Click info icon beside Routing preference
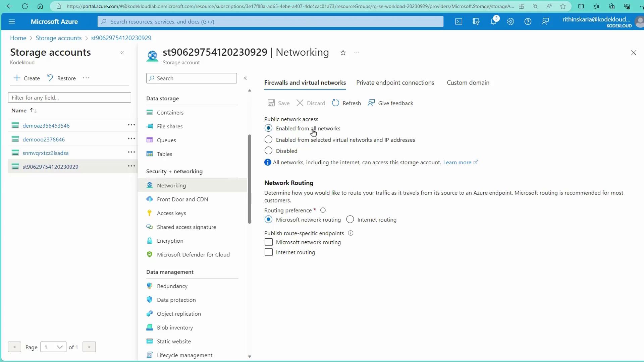644x362 pixels. (x=323, y=210)
